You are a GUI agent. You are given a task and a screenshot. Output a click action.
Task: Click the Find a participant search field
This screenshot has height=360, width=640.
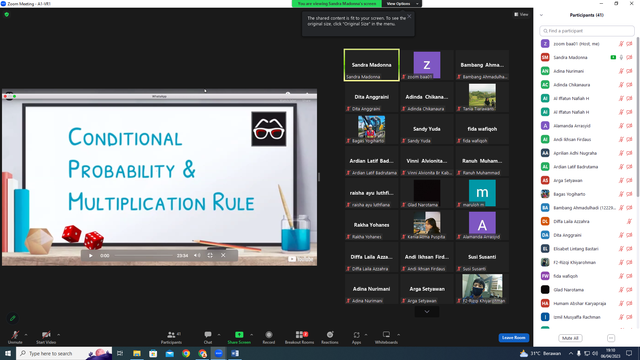click(x=587, y=31)
